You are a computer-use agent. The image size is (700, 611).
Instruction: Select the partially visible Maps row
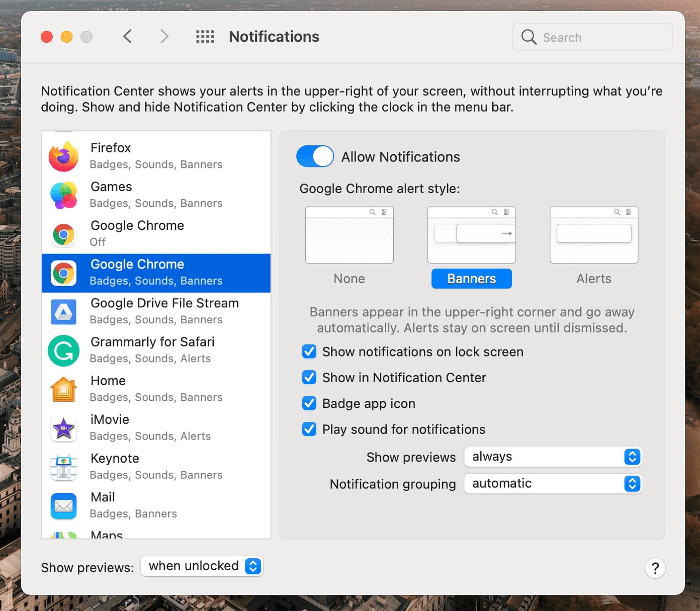(x=156, y=534)
